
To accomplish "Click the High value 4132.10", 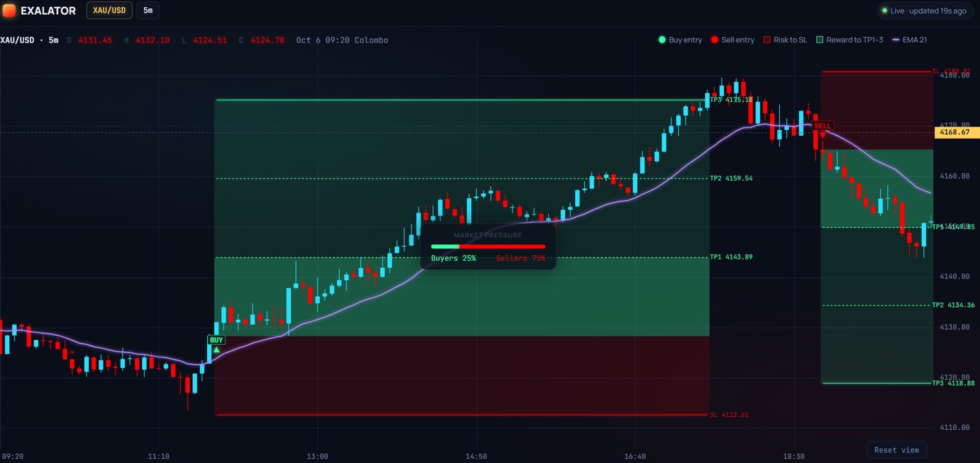I will pyautogui.click(x=152, y=41).
